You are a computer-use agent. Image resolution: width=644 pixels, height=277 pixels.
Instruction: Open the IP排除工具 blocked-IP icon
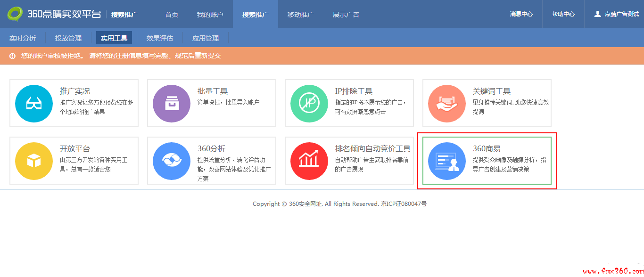tap(309, 104)
